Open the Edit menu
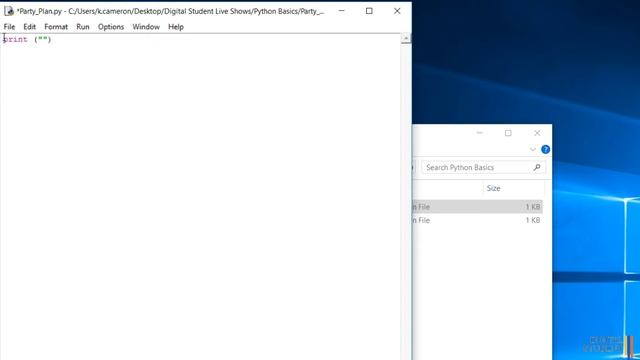The image size is (640, 360). (x=29, y=27)
